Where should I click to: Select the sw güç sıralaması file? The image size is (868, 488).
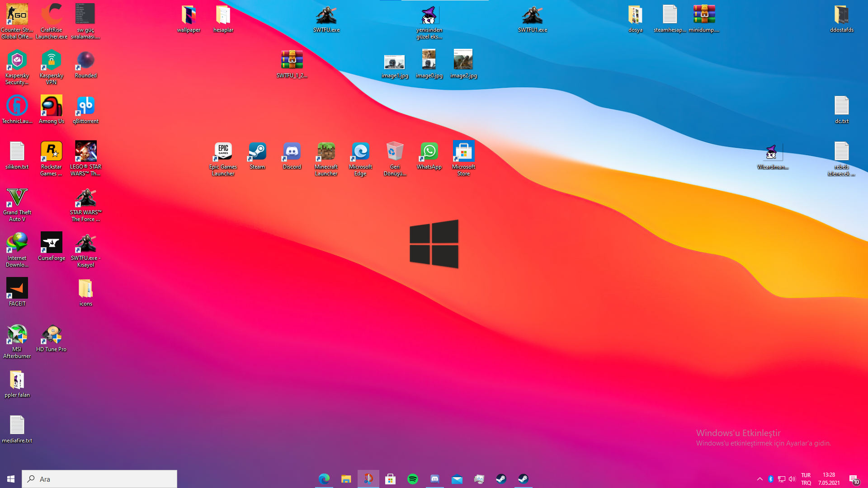click(86, 21)
